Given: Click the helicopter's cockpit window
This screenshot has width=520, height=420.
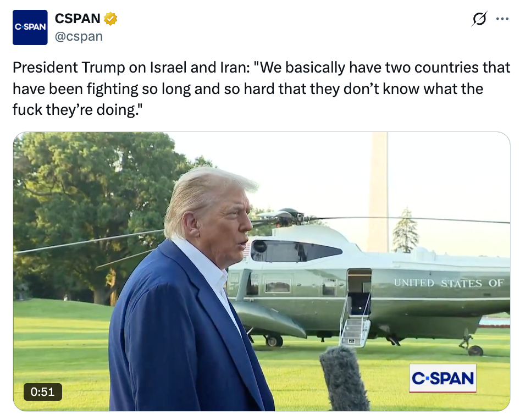Looking at the screenshot, I should point(297,251).
